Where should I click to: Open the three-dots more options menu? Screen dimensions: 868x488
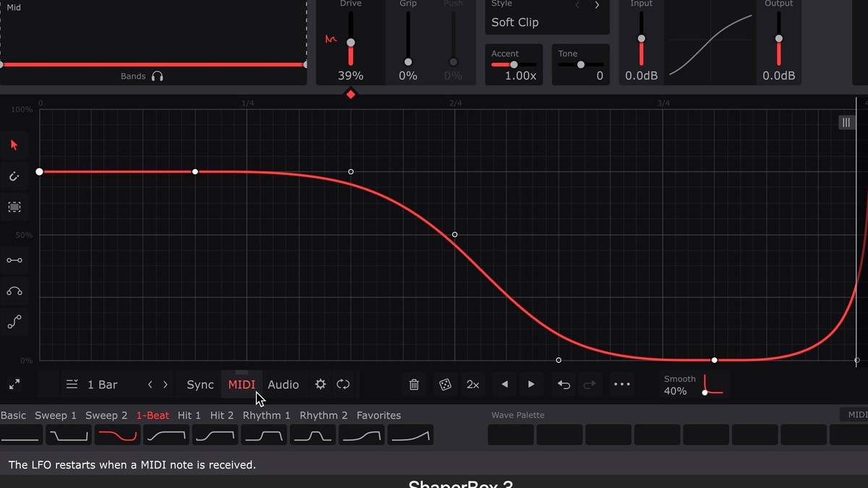(622, 385)
